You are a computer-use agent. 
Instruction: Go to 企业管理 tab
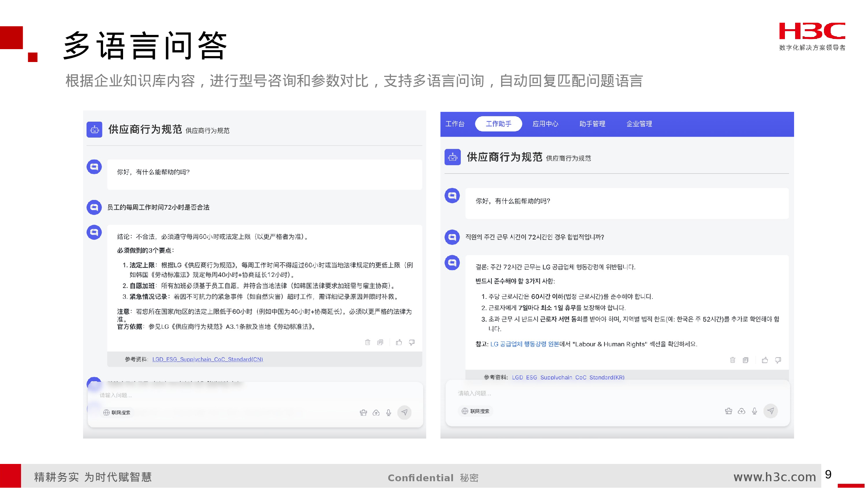639,124
